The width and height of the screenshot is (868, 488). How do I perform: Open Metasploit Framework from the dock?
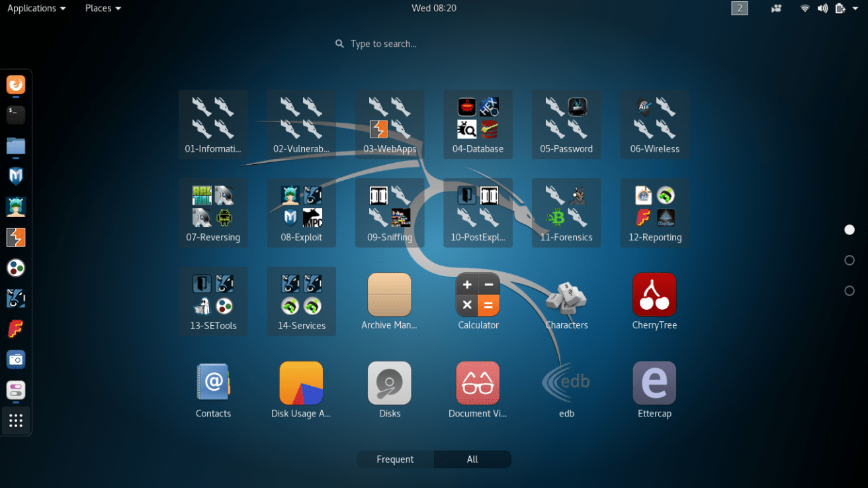[15, 176]
